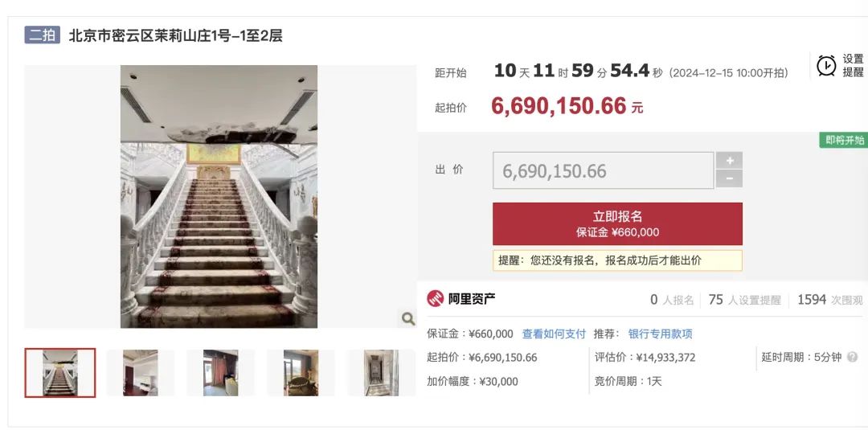Select the fourth thumbnail with sofa

coord(301,372)
